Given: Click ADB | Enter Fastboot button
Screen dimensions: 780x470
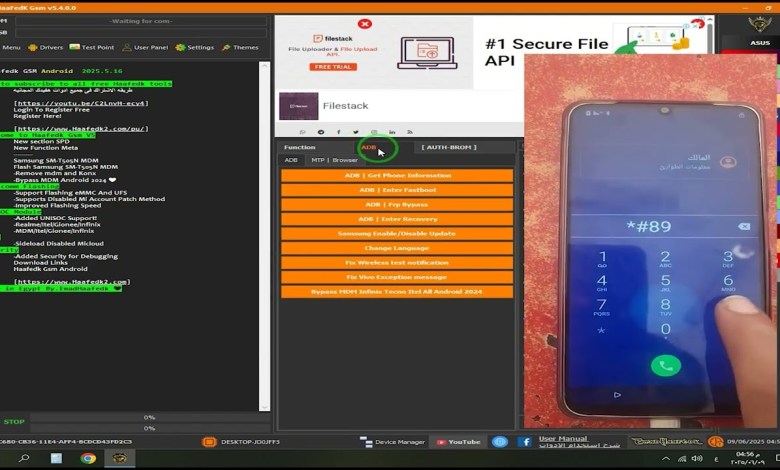Looking at the screenshot, I should click(x=397, y=190).
